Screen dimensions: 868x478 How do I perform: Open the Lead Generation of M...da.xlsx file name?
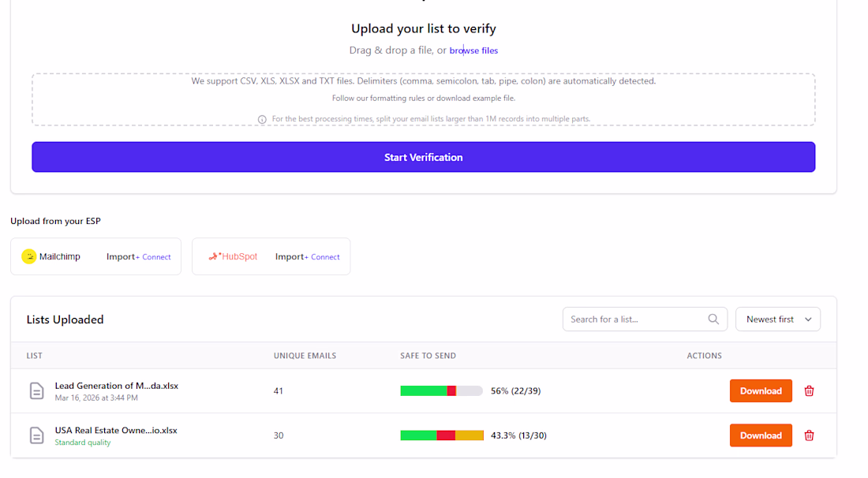coord(116,386)
